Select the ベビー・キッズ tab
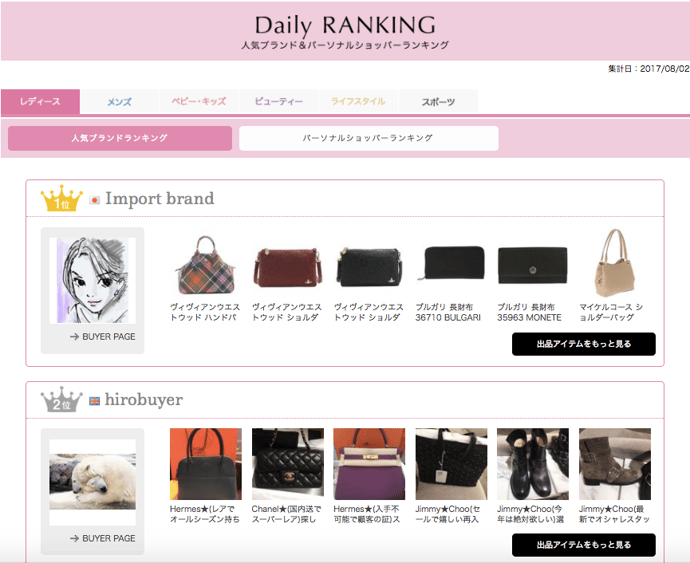Screen dimensions: 690x563 click(x=199, y=102)
